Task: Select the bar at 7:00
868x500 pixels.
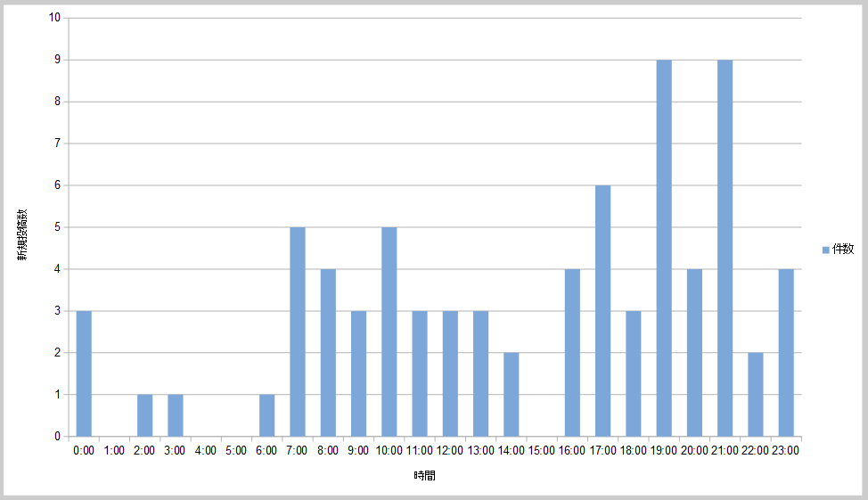Action: (x=298, y=332)
